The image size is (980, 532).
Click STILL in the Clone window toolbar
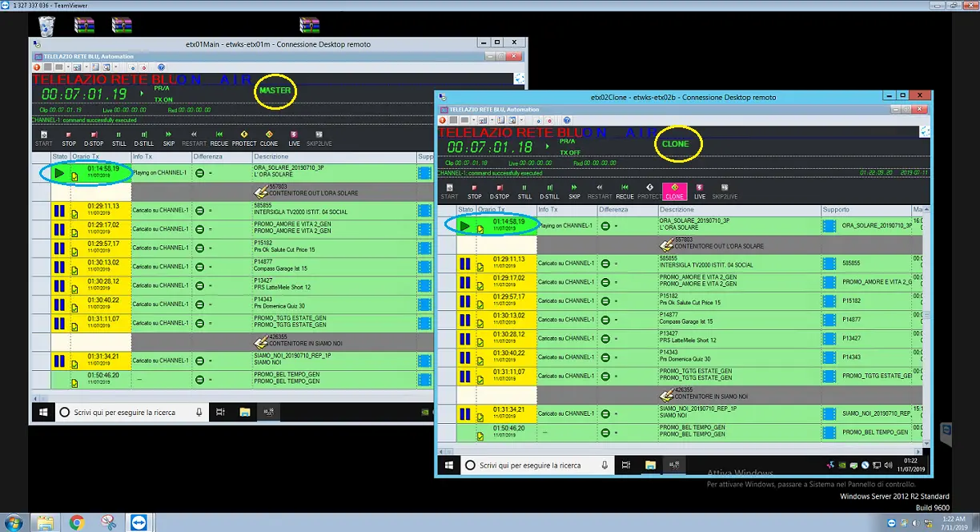tap(524, 191)
